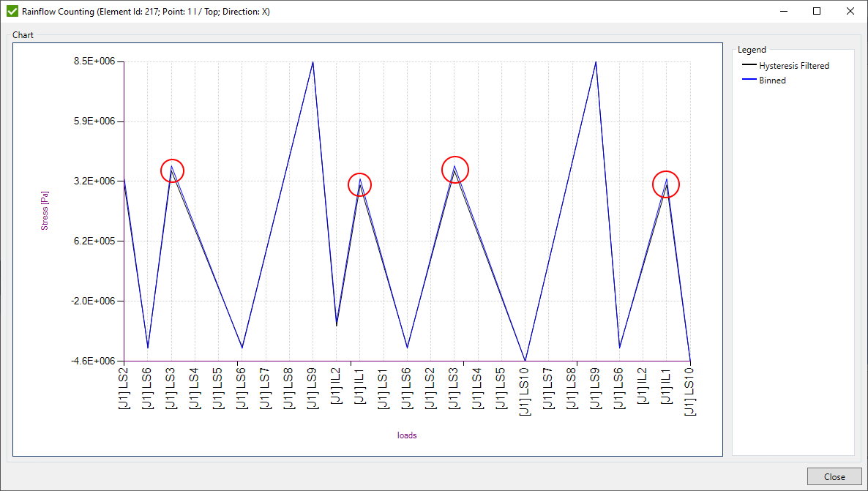
Task: Click the rightmost red circle marker
Action: coord(665,184)
